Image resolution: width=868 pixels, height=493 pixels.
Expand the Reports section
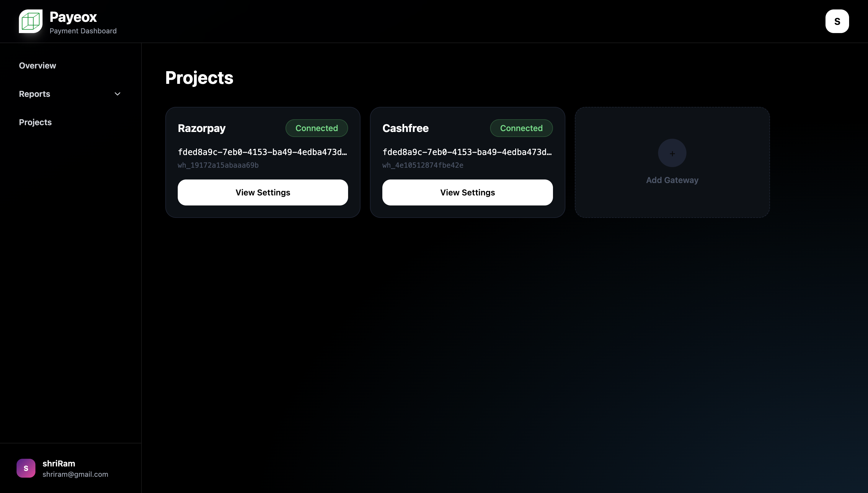(34, 94)
